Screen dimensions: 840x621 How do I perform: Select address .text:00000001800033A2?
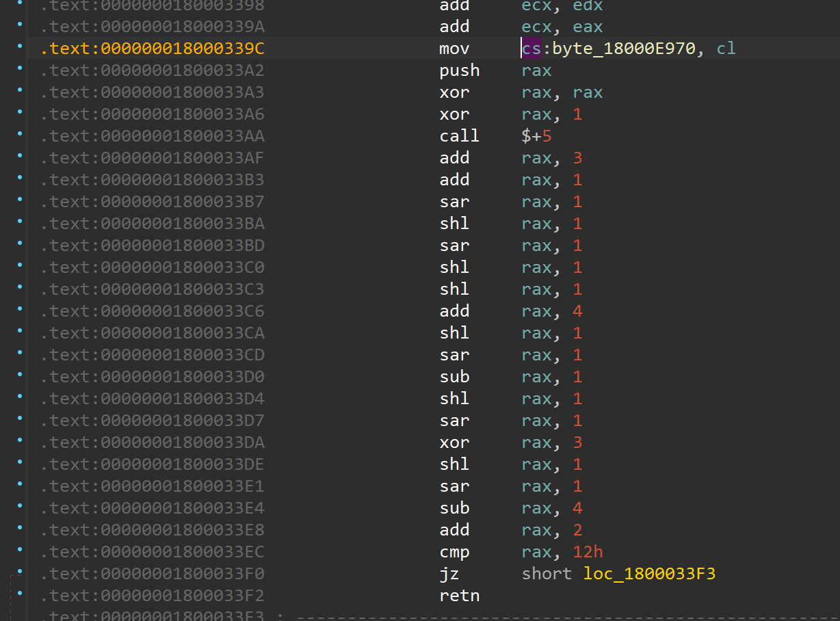[x=153, y=70]
